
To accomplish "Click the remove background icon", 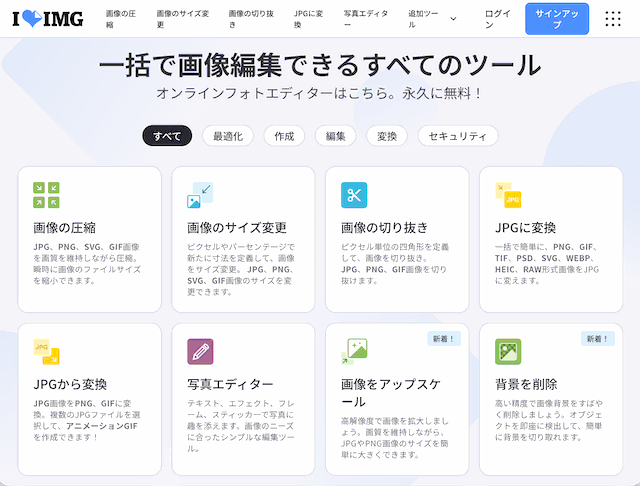I will [508, 351].
